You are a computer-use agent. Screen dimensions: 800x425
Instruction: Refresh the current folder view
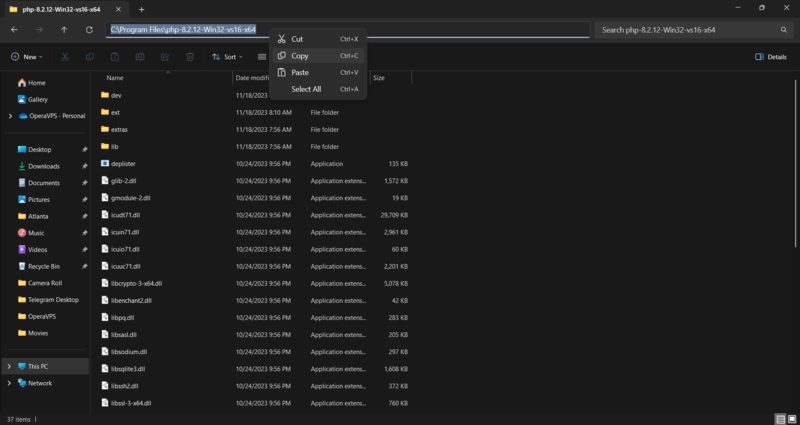point(89,30)
